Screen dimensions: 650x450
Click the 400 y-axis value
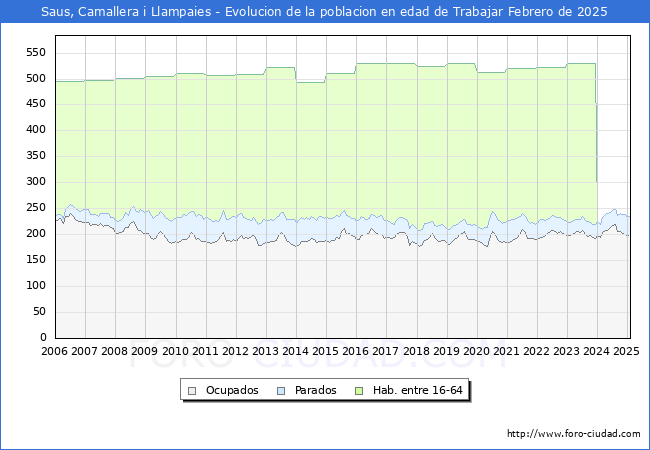point(36,130)
